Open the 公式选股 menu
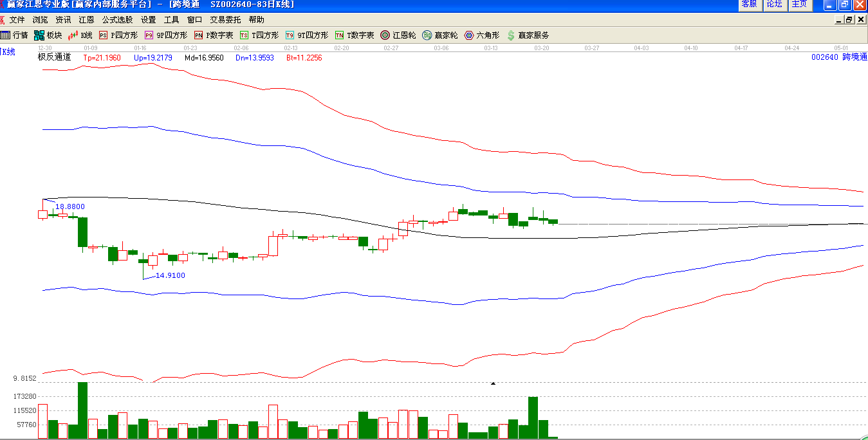 click(x=117, y=20)
